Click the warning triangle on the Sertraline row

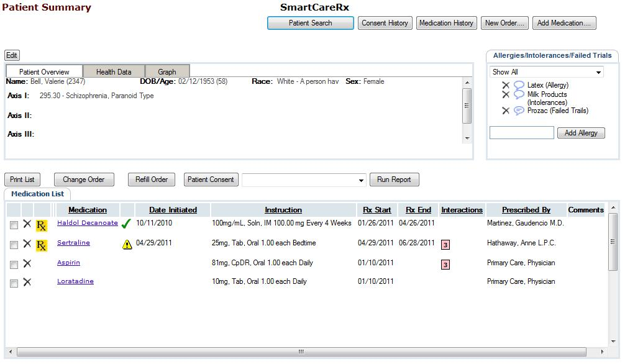[x=127, y=244]
